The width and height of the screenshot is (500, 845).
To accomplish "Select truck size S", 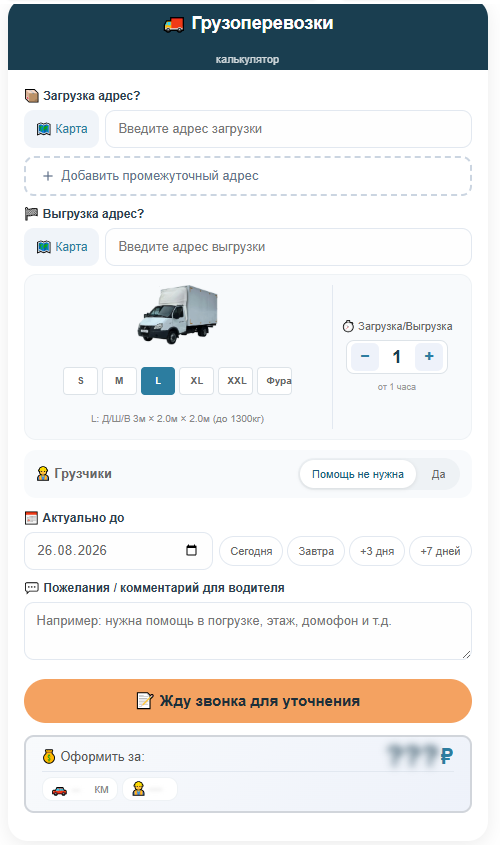I will pos(80,380).
